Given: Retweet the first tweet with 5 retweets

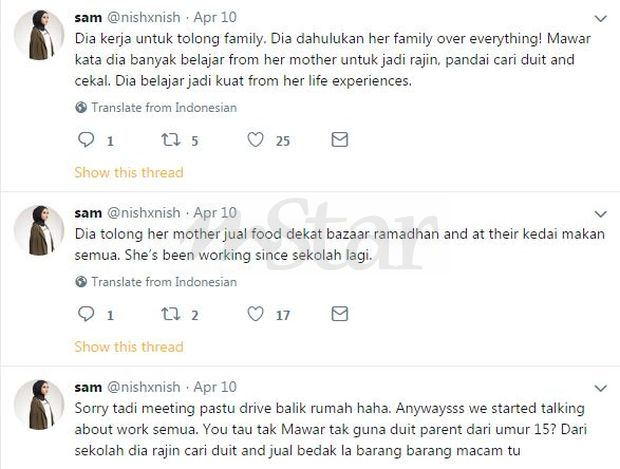Looking at the screenshot, I should (x=169, y=141).
